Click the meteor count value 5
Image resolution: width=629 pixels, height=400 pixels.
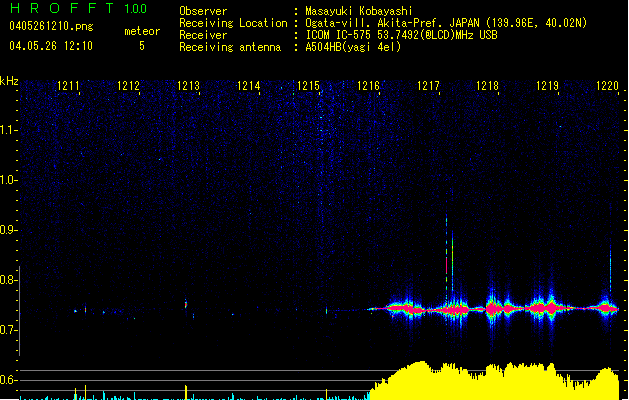[142, 46]
